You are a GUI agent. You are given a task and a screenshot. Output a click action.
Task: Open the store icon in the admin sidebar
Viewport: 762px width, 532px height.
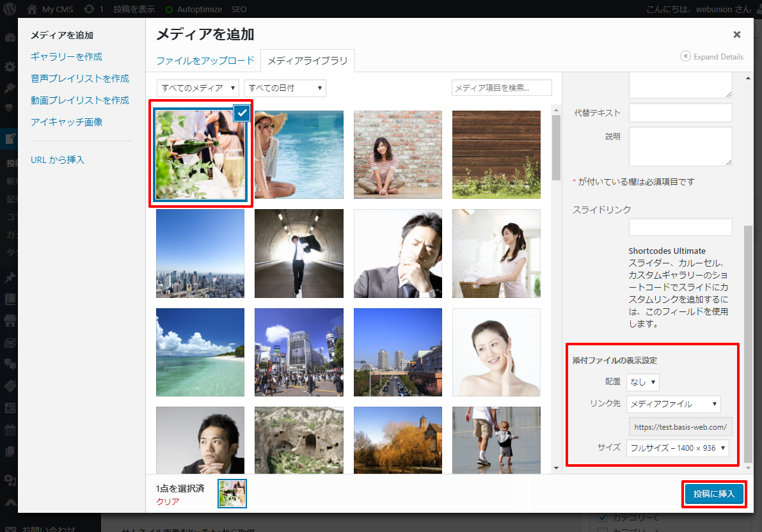pos(10,320)
